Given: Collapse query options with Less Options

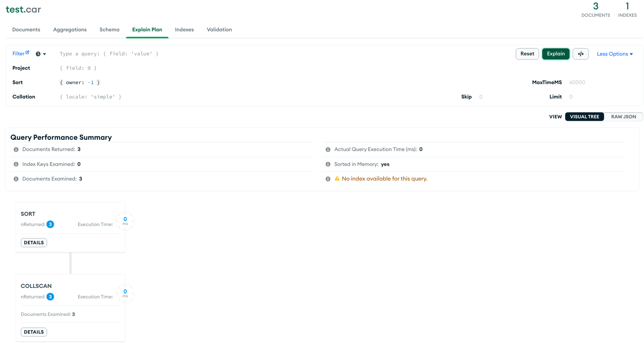Looking at the screenshot, I should click(615, 54).
